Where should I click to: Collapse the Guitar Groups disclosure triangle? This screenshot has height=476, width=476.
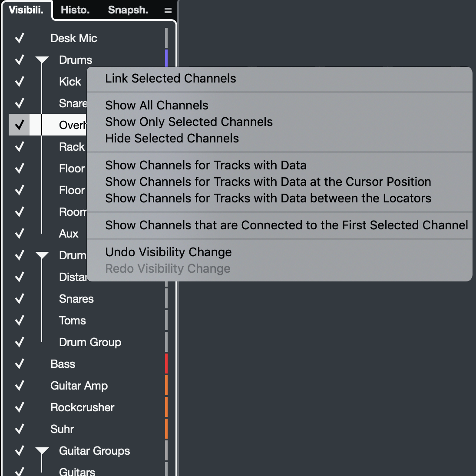pyautogui.click(x=42, y=450)
